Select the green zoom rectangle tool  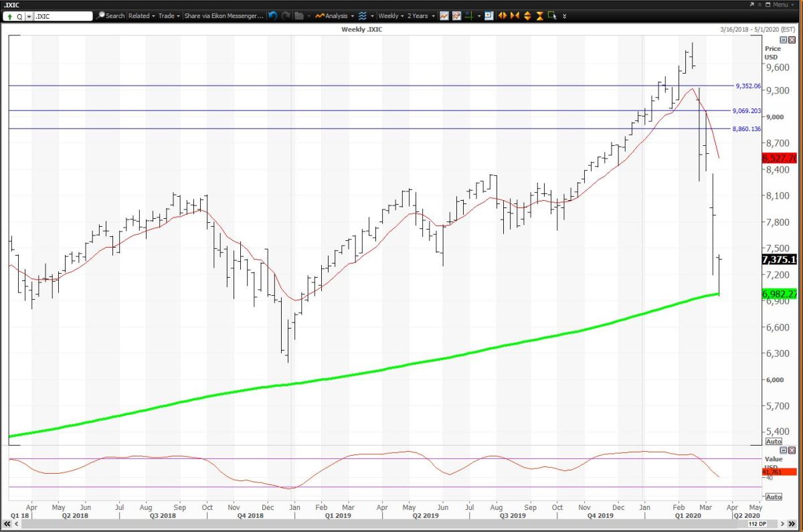[551, 15]
